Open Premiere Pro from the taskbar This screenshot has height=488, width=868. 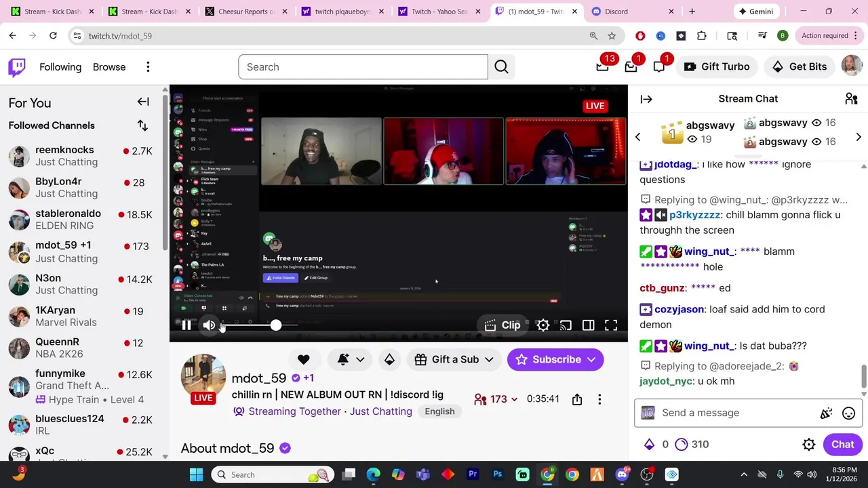tap(473, 474)
